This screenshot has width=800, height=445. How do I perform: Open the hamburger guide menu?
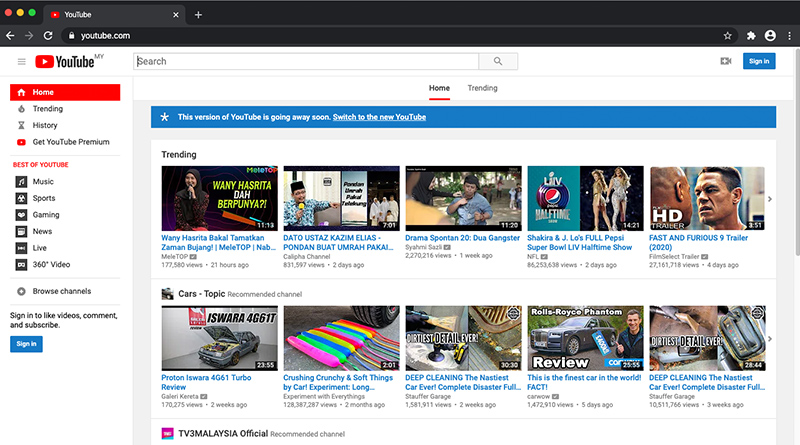21,62
